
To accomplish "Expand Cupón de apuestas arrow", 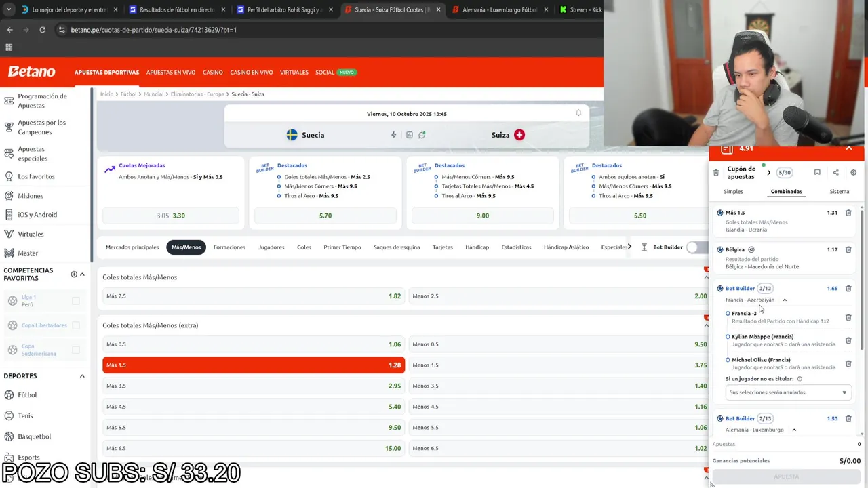I will (x=768, y=173).
